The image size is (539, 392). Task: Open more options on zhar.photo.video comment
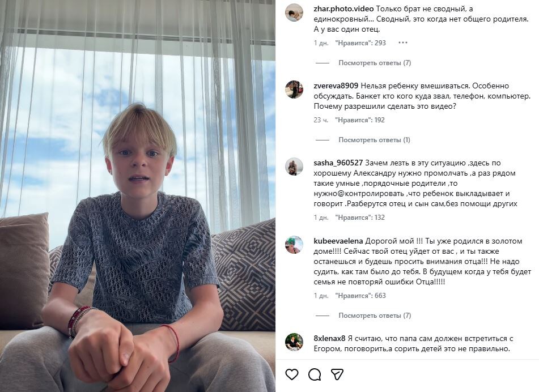pos(403,42)
